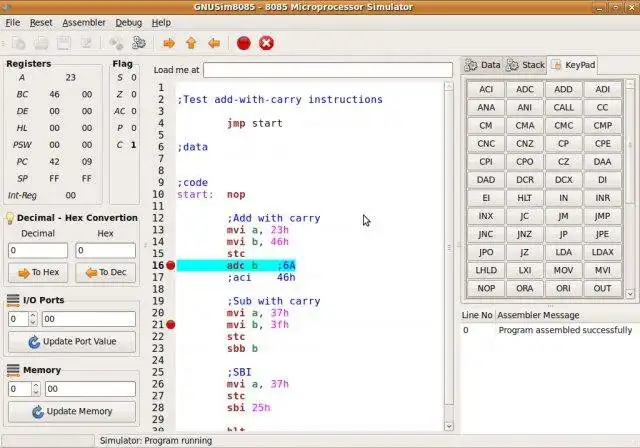Open the Assembler menu
Screen dimensions: 640x448
click(x=84, y=22)
